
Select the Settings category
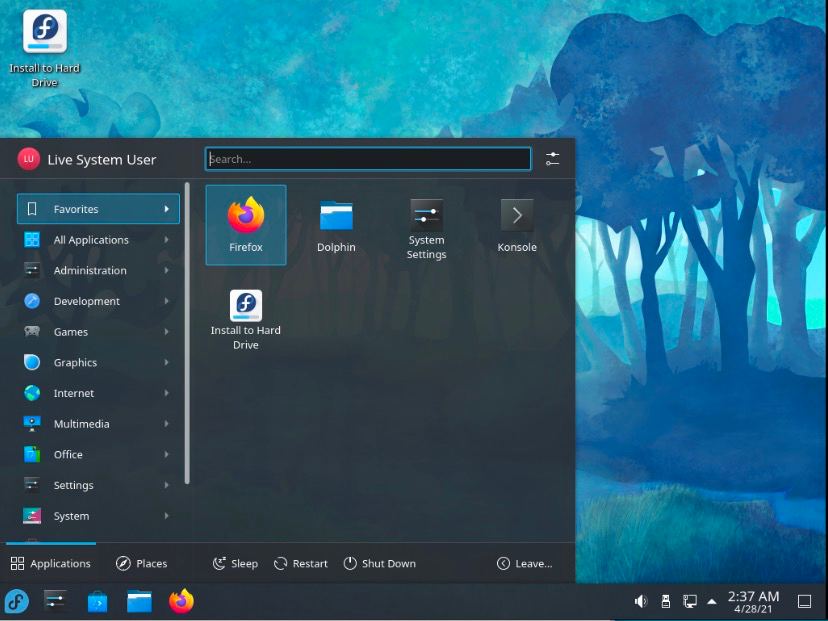[x=98, y=485]
